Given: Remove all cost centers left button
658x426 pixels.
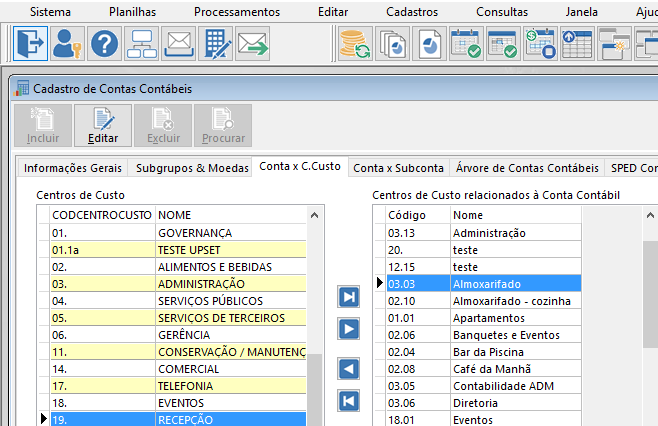Looking at the screenshot, I should coord(349,401).
